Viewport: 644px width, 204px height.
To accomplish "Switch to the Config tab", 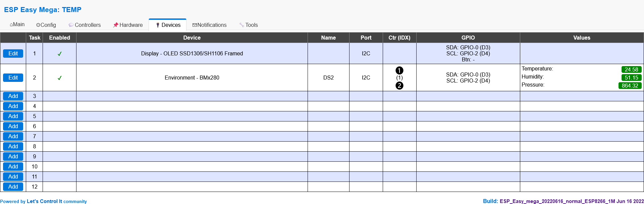I will [46, 25].
